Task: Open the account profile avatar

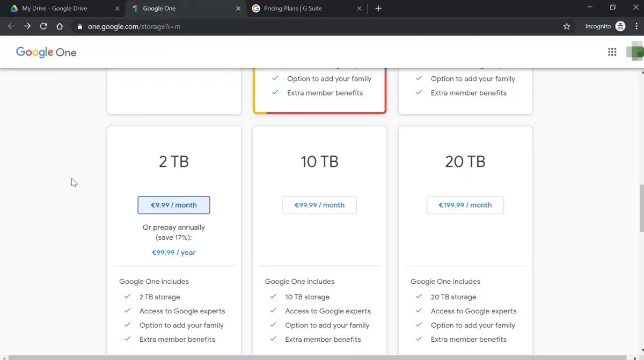Action: click(635, 52)
